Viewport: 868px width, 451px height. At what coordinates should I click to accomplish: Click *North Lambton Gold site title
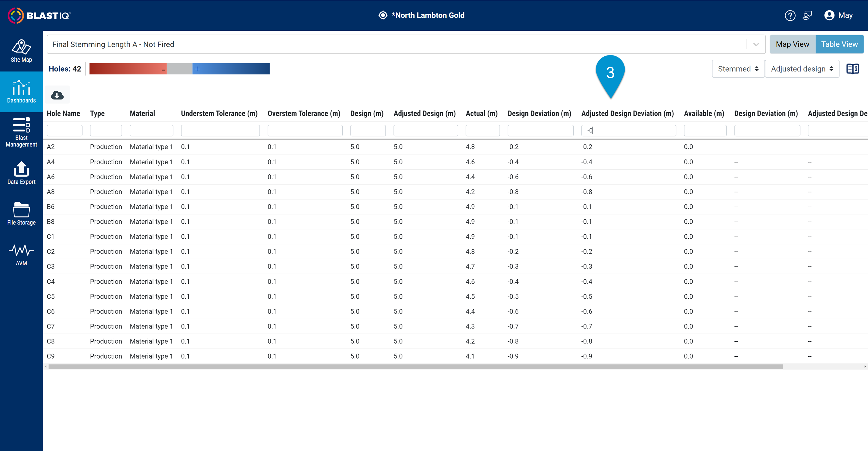pos(428,15)
